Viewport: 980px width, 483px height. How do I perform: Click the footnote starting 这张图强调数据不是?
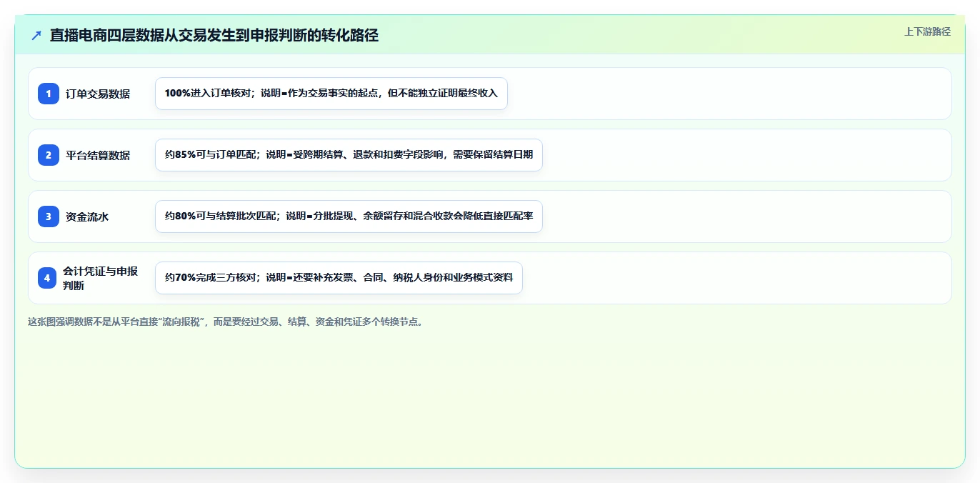click(x=226, y=322)
